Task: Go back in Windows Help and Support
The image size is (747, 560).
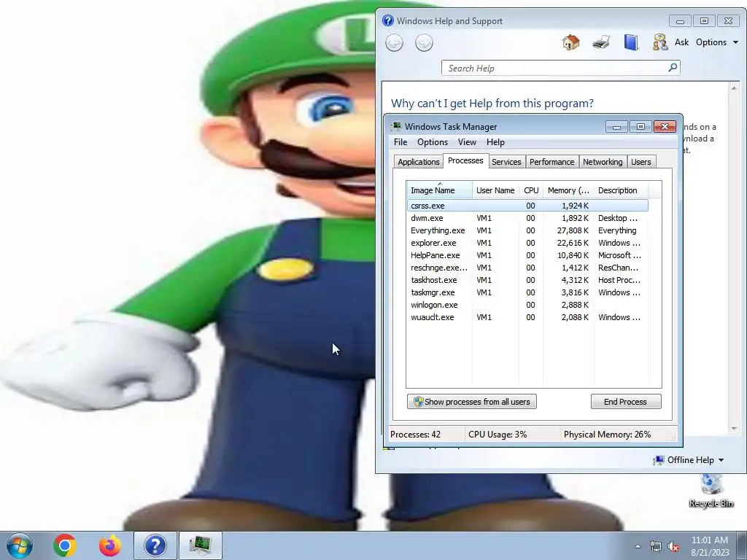Action: click(x=394, y=43)
